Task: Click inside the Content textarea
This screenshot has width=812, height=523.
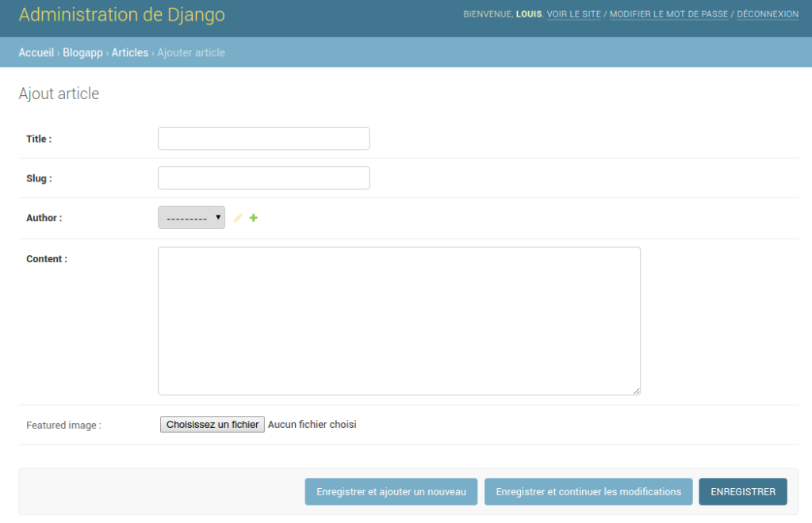Action: click(x=399, y=317)
